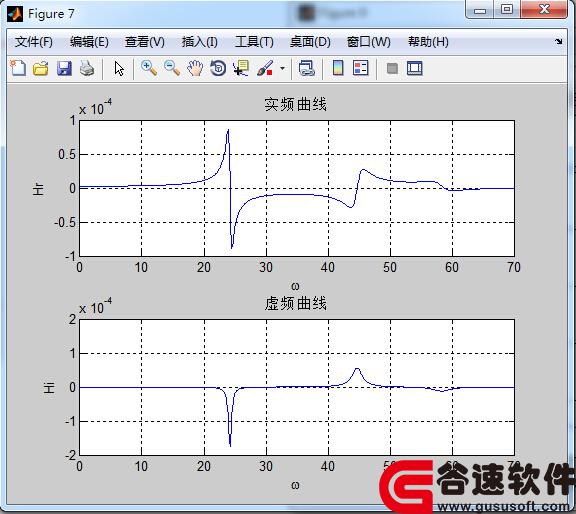The width and height of the screenshot is (576, 514).
Task: Click the New Figure icon
Action: [x=18, y=68]
